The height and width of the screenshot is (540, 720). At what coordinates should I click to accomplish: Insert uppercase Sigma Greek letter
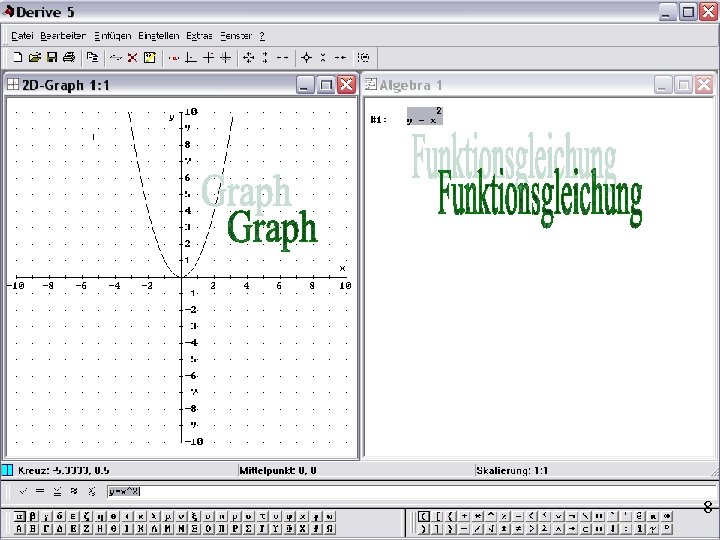coord(248,529)
